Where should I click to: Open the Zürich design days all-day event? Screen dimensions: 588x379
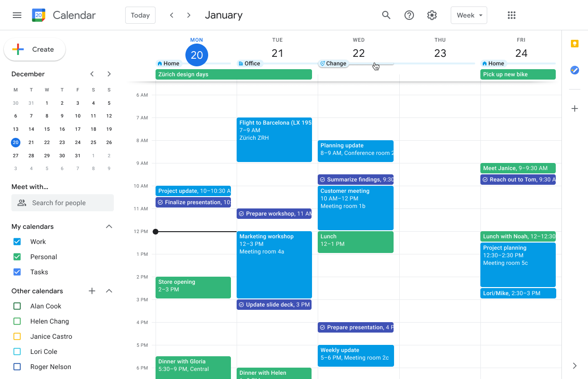click(234, 74)
